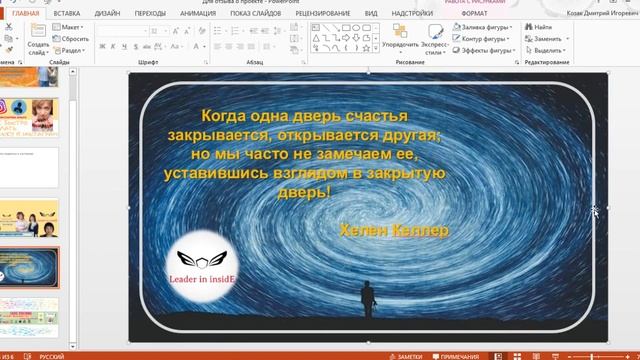Toggle justify text alignment
Screen dimensions: 640x360
pyautogui.click(x=251, y=47)
